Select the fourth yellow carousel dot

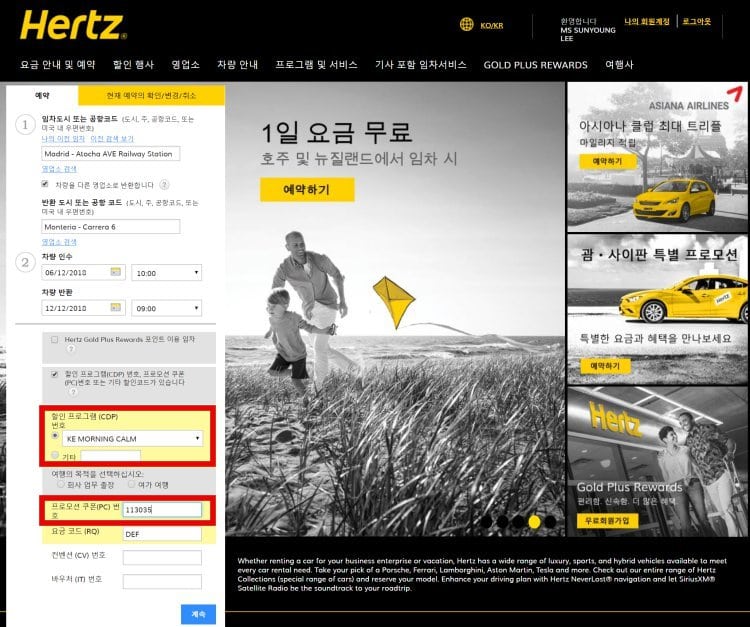(534, 522)
